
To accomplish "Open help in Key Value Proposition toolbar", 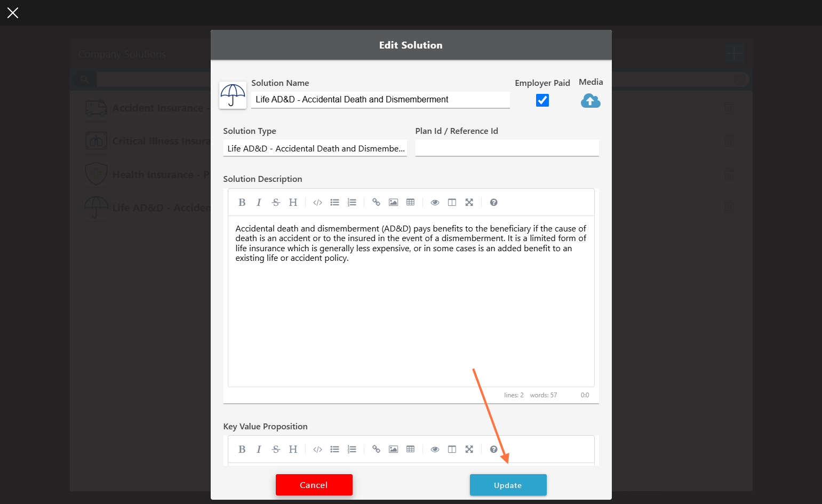I will click(x=493, y=449).
